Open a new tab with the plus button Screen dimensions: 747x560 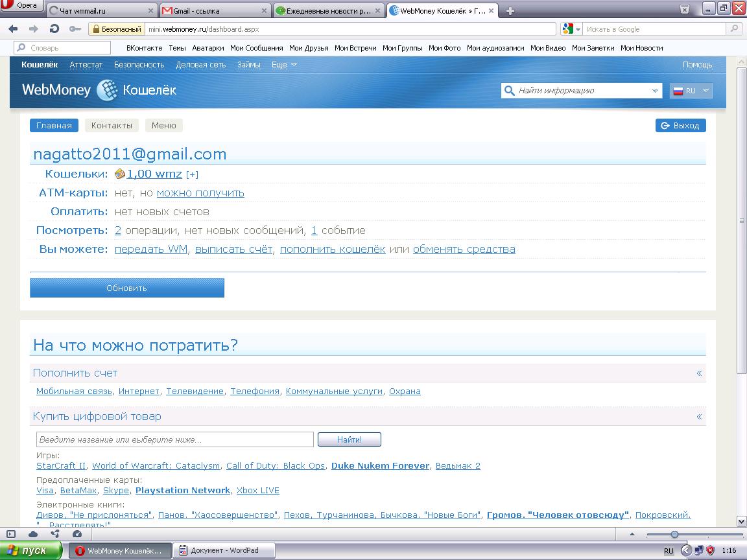click(x=510, y=10)
